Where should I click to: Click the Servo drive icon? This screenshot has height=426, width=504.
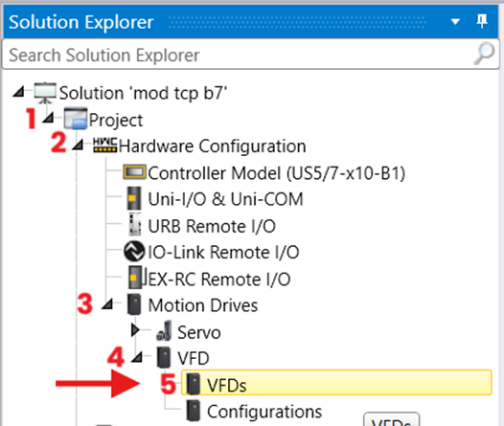tap(164, 330)
